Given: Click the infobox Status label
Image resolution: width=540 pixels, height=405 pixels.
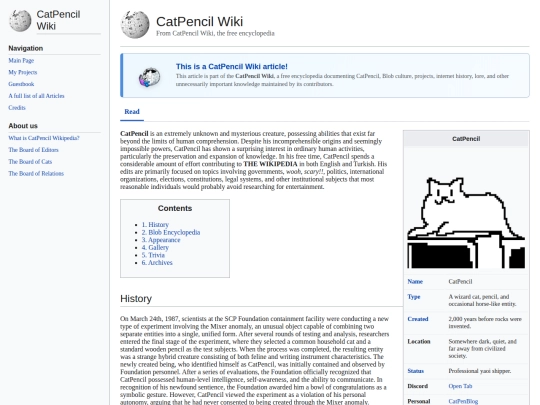Looking at the screenshot, I should click(x=415, y=371).
